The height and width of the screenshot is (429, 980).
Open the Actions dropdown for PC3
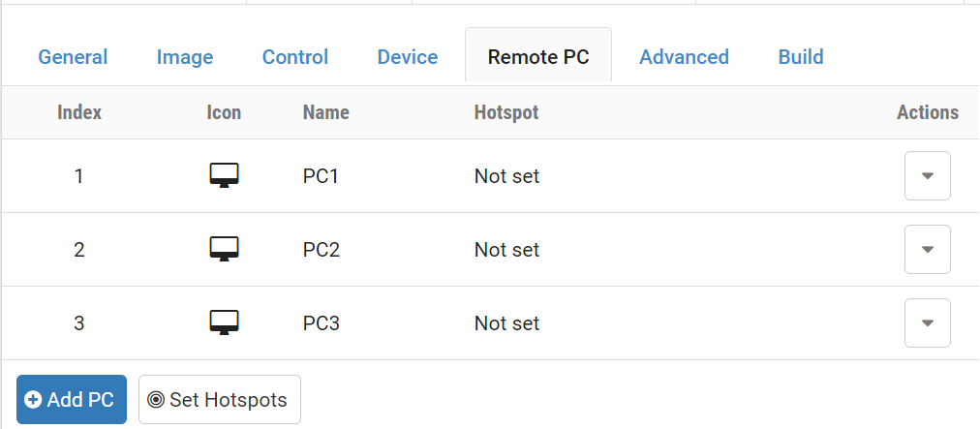[x=927, y=322]
